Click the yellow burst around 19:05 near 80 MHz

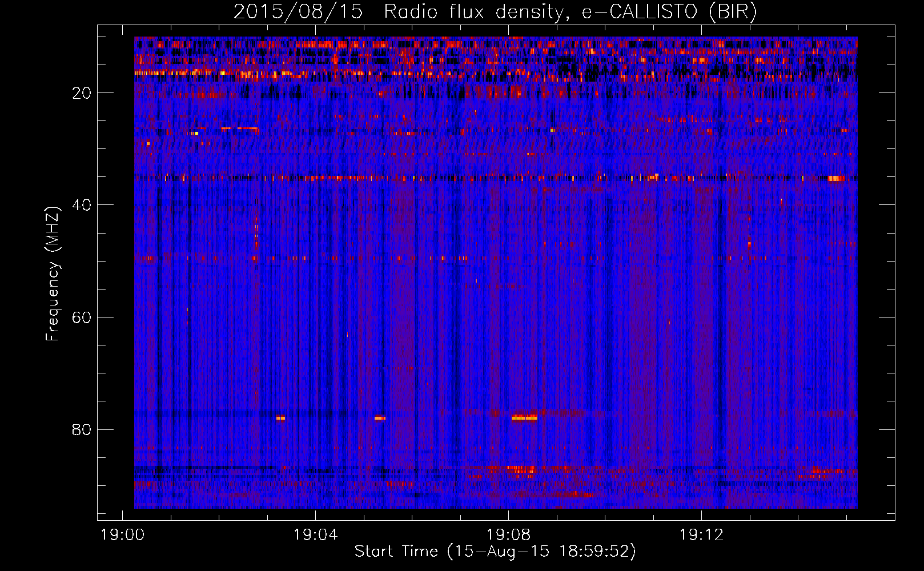coord(380,418)
